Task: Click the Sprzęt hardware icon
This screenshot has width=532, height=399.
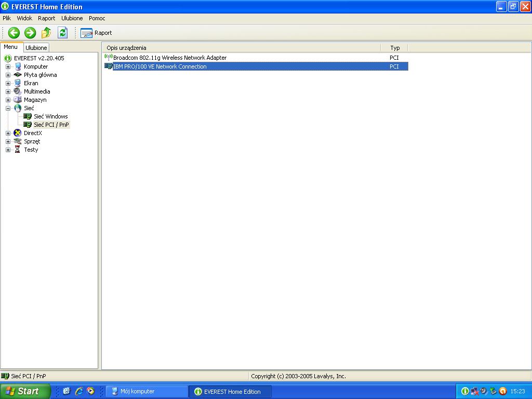Action: click(x=18, y=141)
